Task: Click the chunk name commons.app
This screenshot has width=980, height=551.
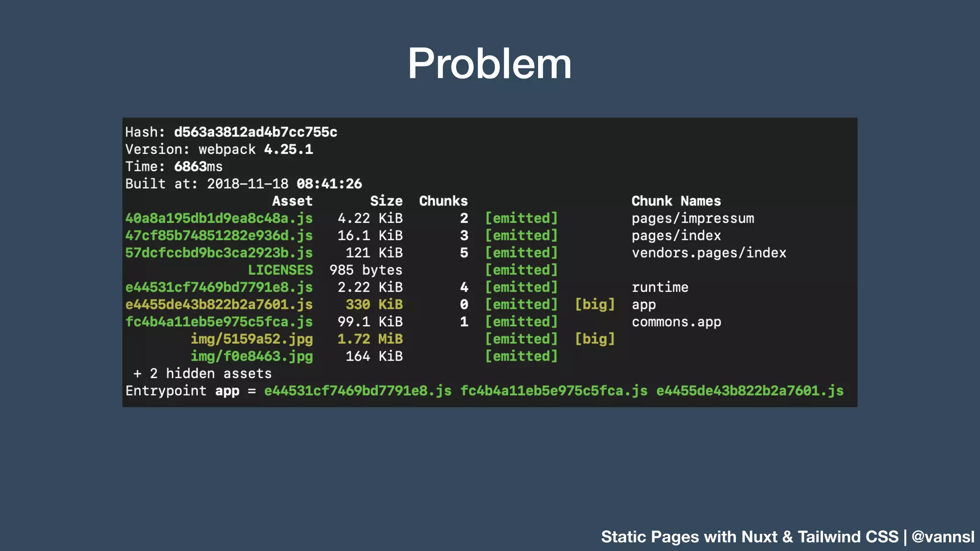Action: pos(676,321)
